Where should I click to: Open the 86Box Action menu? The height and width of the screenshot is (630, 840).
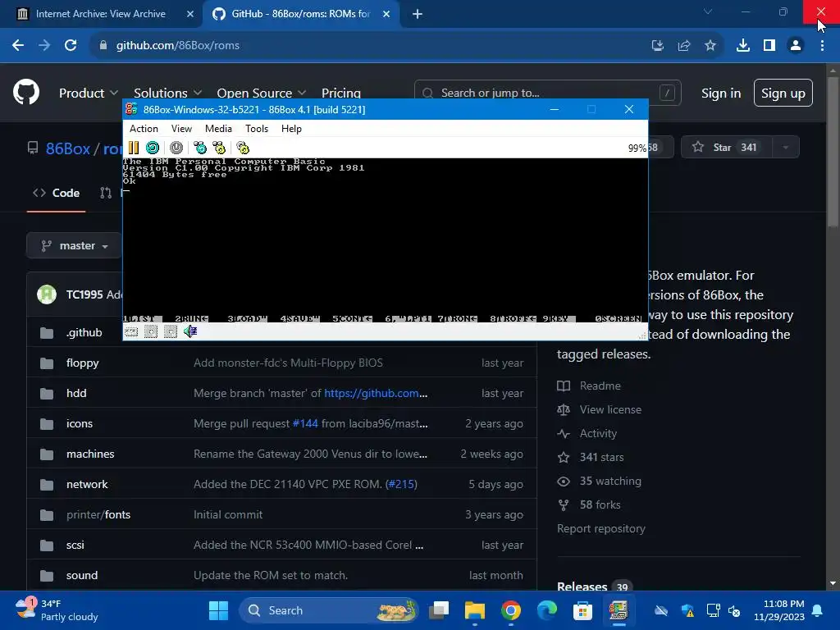[x=144, y=129]
